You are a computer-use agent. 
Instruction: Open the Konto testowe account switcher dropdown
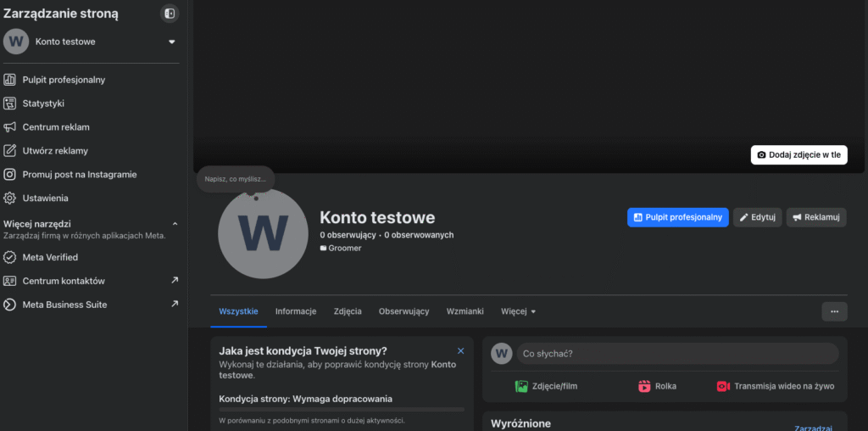click(171, 42)
